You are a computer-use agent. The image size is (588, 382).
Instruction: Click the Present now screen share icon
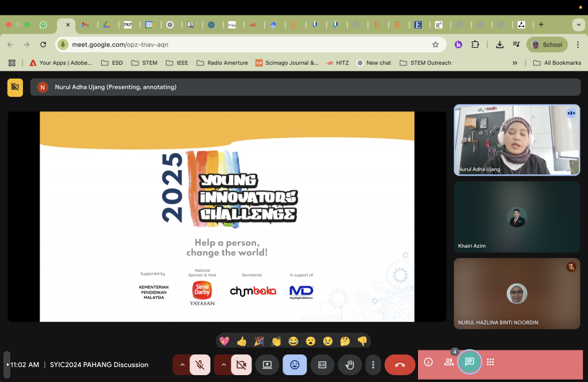coord(267,364)
